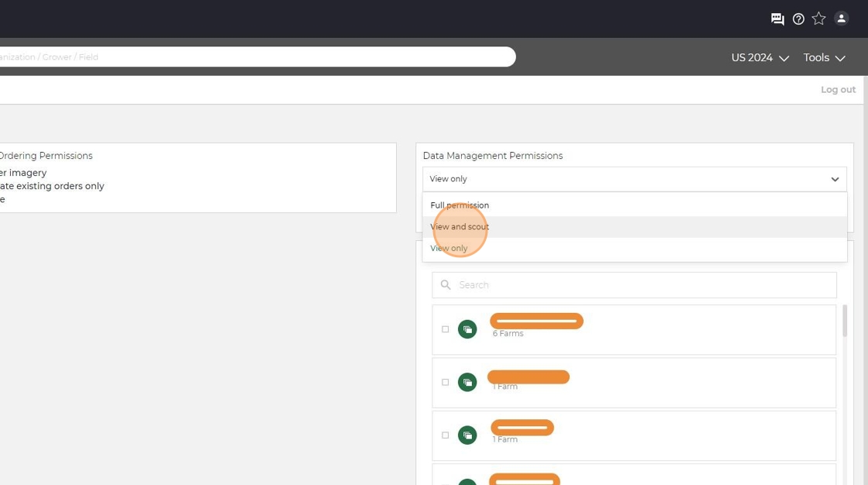Click the Organization / Grower / Field search bar
Viewport: 868px width, 485px height.
tap(257, 57)
